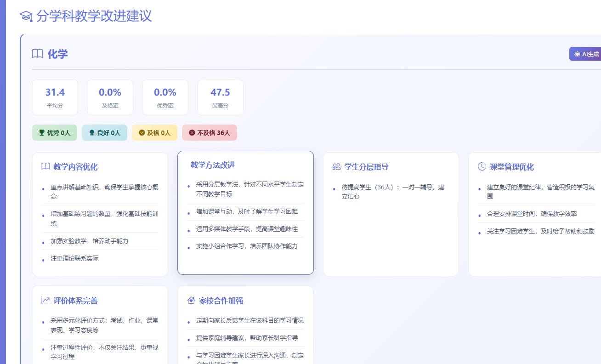Click the 平均分 31.4 stat card
The image size is (601, 364).
coord(55,97)
